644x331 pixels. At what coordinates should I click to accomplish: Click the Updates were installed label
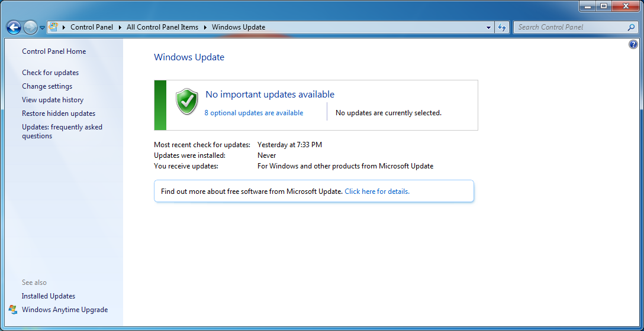tap(190, 155)
